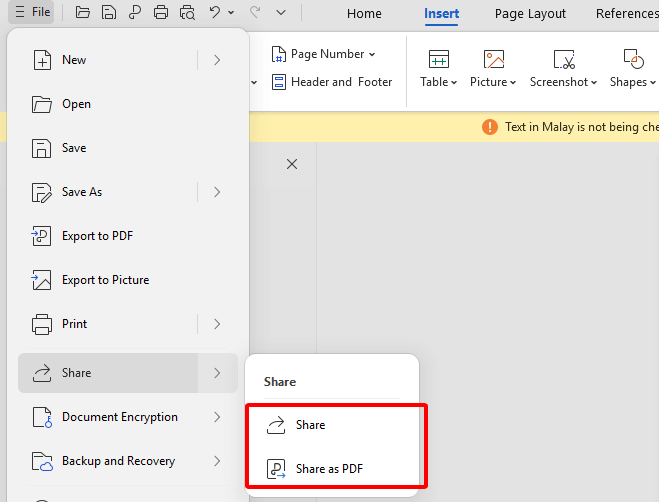Click the Undo arrow icon

[214, 13]
